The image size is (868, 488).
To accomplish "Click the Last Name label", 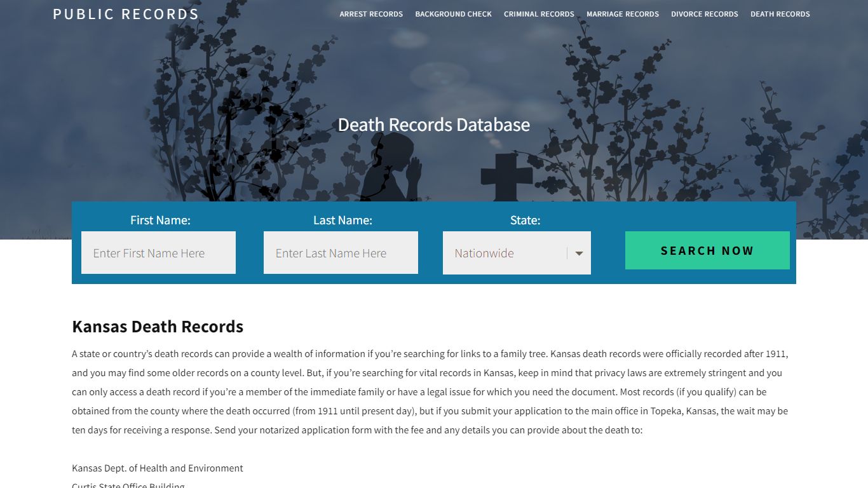I will pyautogui.click(x=342, y=220).
